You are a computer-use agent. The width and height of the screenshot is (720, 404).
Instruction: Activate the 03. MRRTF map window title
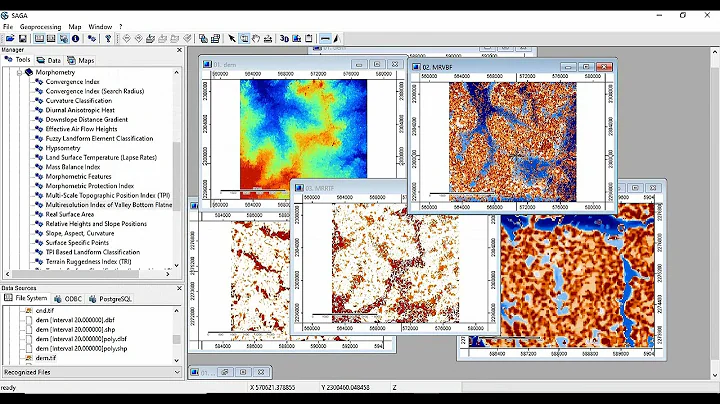point(320,188)
